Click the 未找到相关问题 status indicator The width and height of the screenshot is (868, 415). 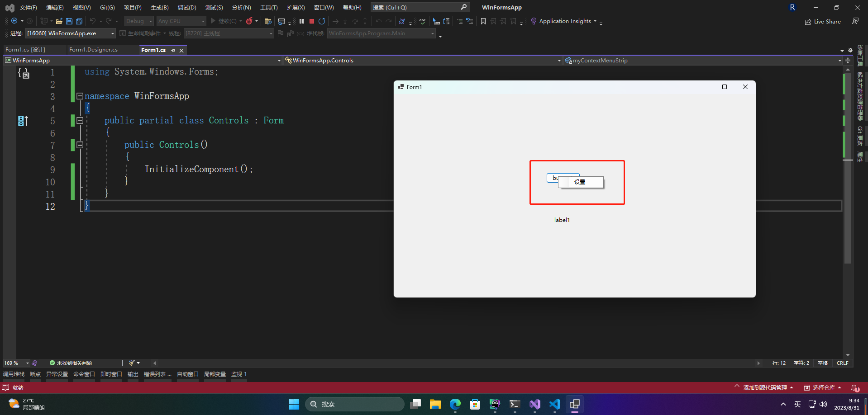point(71,363)
